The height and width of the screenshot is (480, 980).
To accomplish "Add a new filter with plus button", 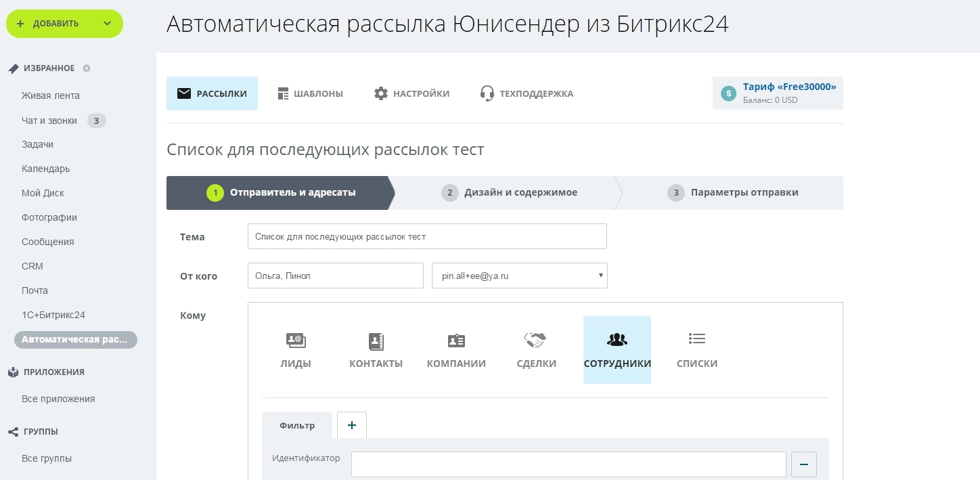I will tap(351, 425).
